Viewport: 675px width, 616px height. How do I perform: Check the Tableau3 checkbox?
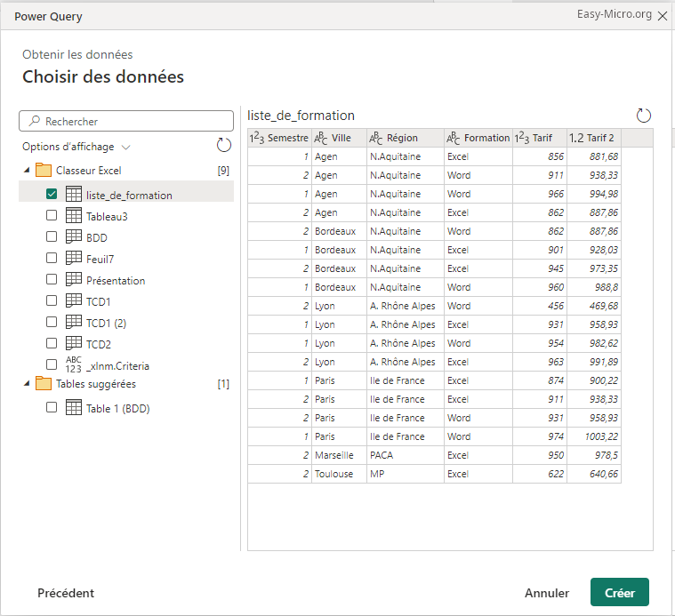click(x=52, y=215)
